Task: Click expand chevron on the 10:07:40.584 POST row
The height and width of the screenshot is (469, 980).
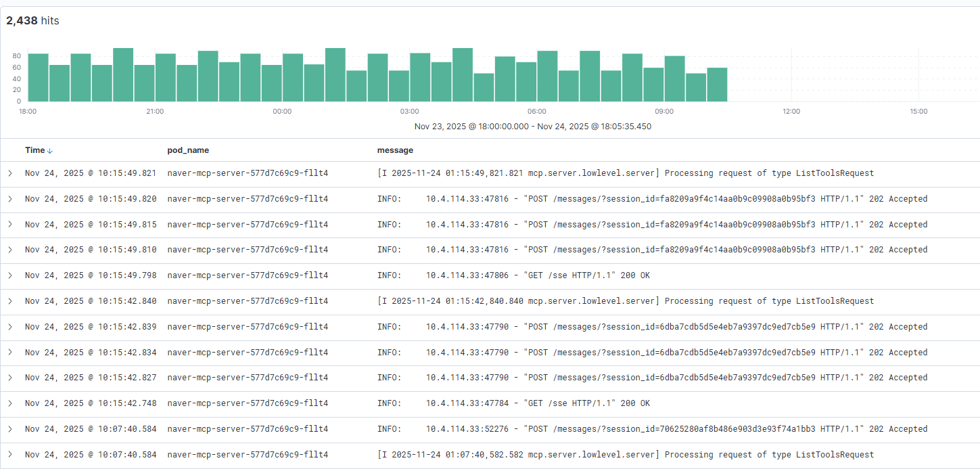Action: (x=9, y=428)
